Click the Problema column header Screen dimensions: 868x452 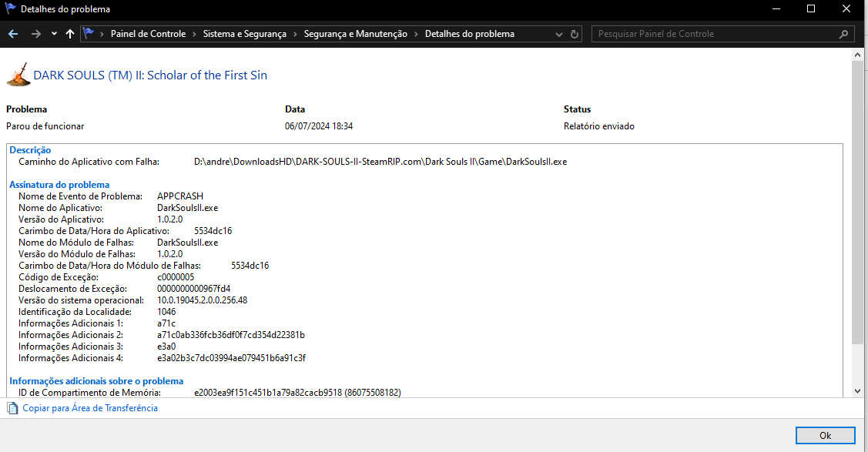[x=26, y=109]
